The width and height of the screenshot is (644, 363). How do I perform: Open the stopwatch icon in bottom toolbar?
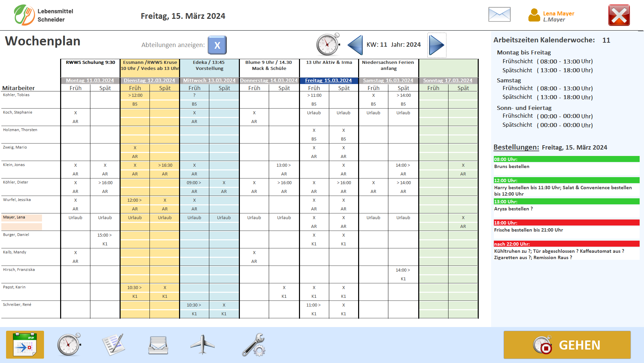69,345
